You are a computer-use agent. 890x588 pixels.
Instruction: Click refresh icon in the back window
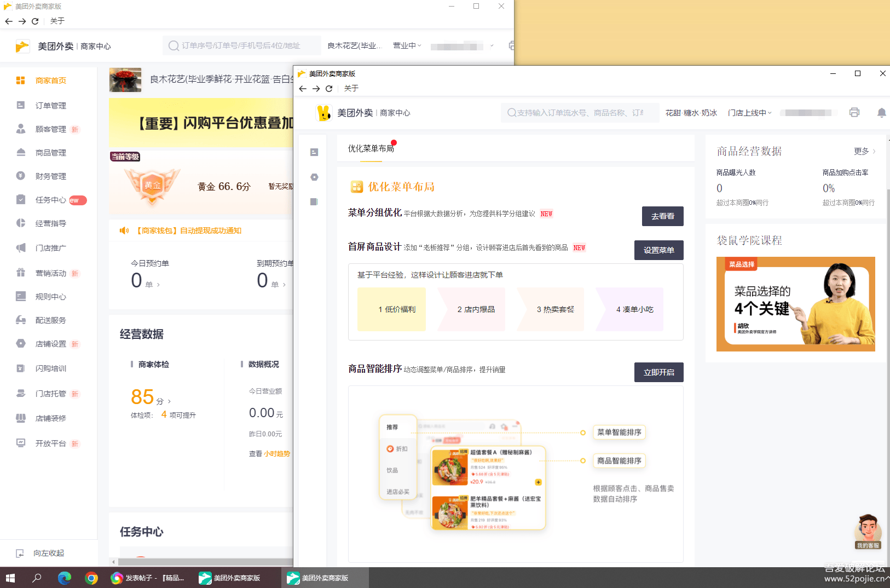click(x=35, y=21)
